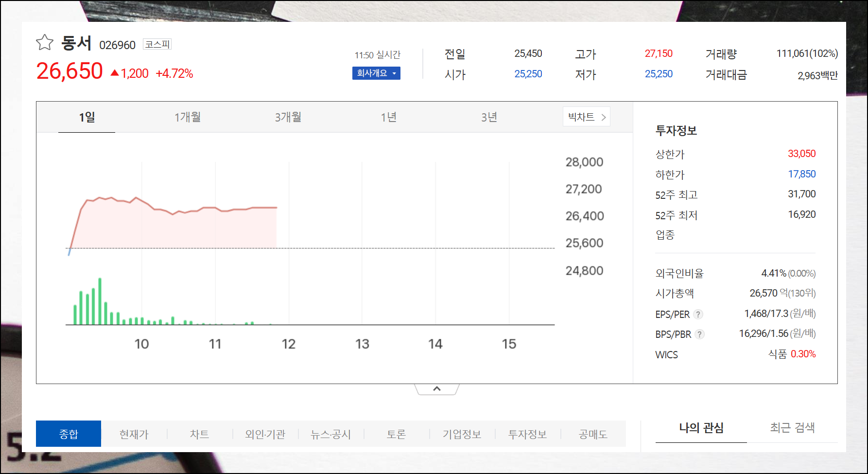Switch to the 3년 chart tab

(x=489, y=117)
